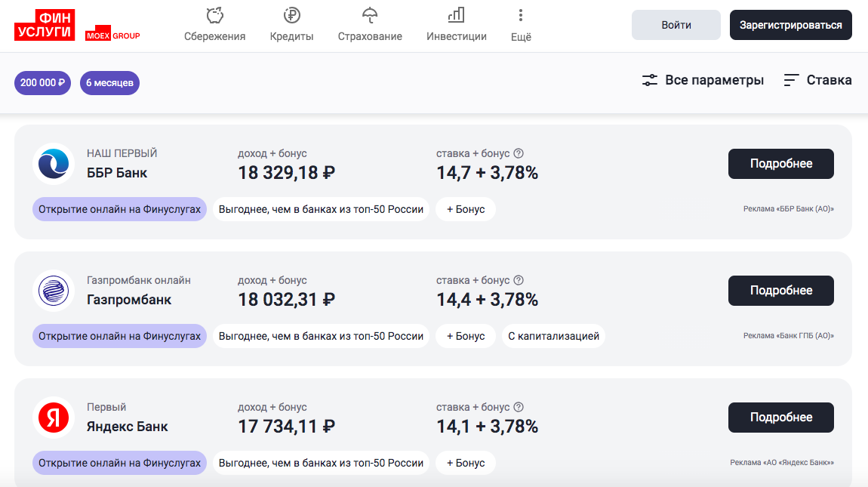868x487 pixels.
Task: Click the 18 032,31 ₽ income value
Action: [286, 300]
